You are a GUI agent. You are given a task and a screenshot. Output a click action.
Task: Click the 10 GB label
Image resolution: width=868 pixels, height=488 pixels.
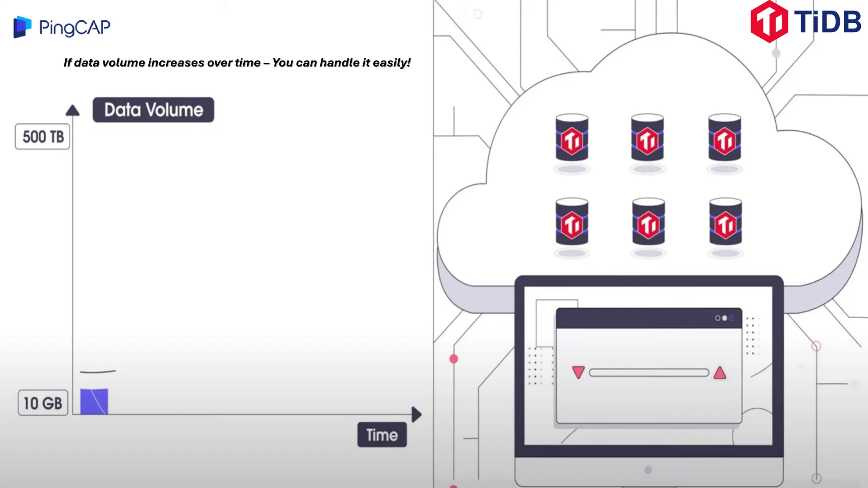click(x=43, y=402)
